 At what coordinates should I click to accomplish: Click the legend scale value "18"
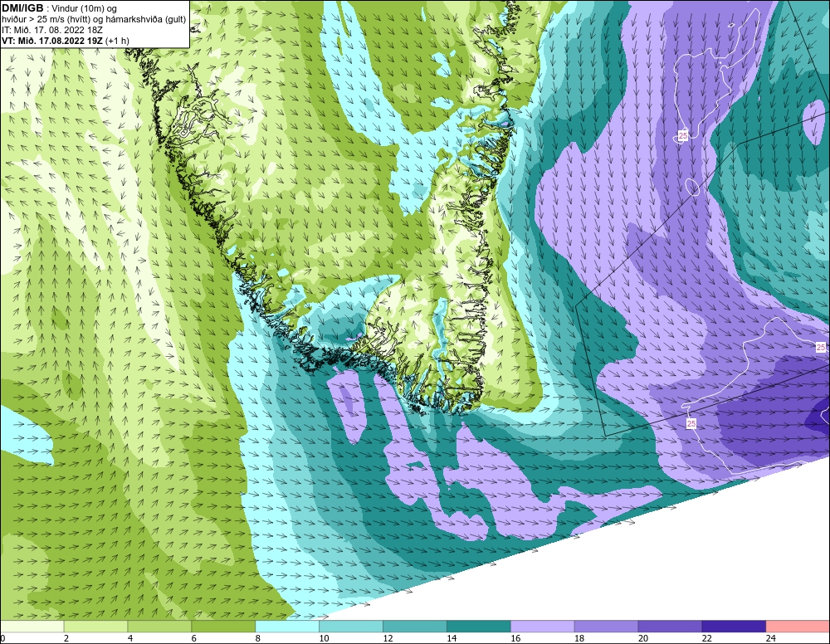point(579,638)
